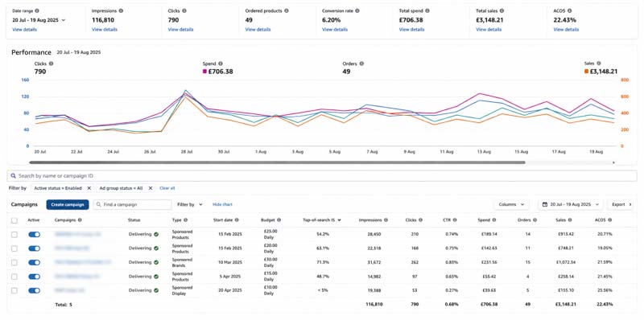Click info icon beside Sales in chart
The width and height of the screenshot is (644, 320).
point(598,64)
